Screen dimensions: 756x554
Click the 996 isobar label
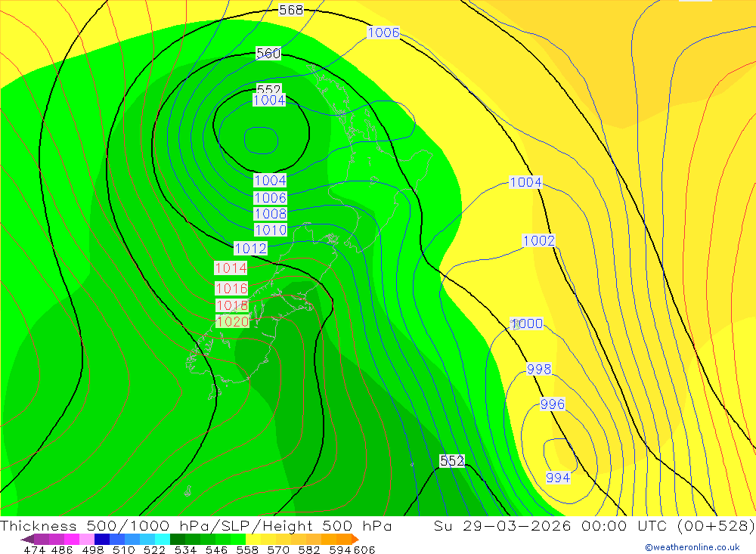click(x=553, y=404)
